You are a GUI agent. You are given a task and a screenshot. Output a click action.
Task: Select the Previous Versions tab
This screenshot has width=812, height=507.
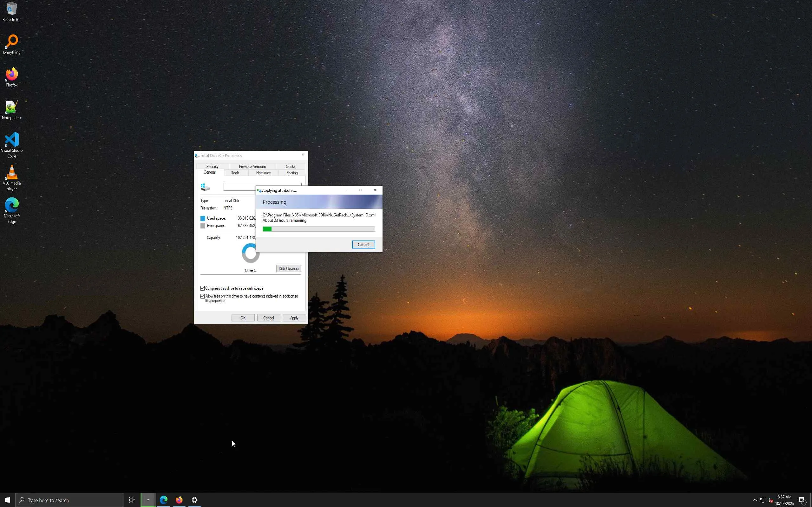[x=252, y=166]
